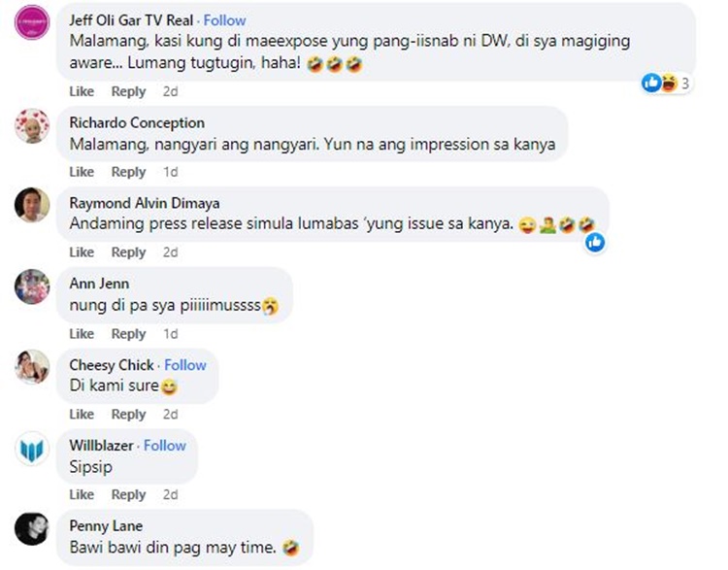
Task: View reactions on Jeff Oli Gar's comment
Action: click(x=667, y=84)
